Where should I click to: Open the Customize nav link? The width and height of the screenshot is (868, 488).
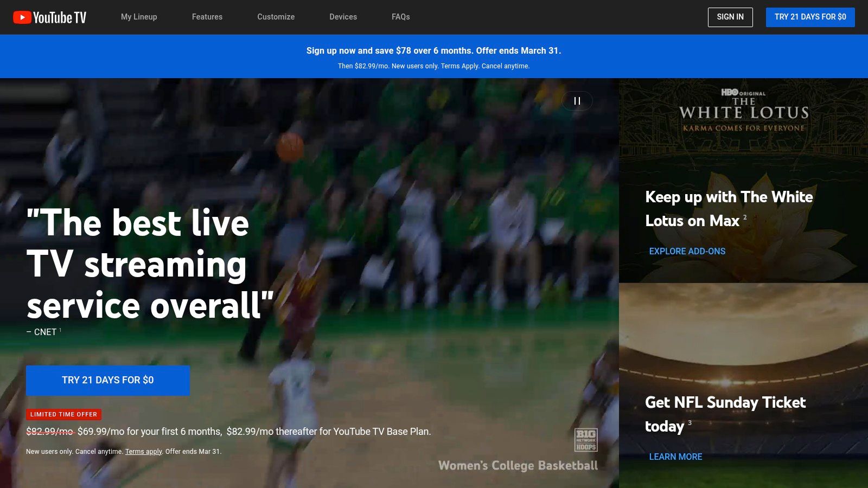point(276,17)
